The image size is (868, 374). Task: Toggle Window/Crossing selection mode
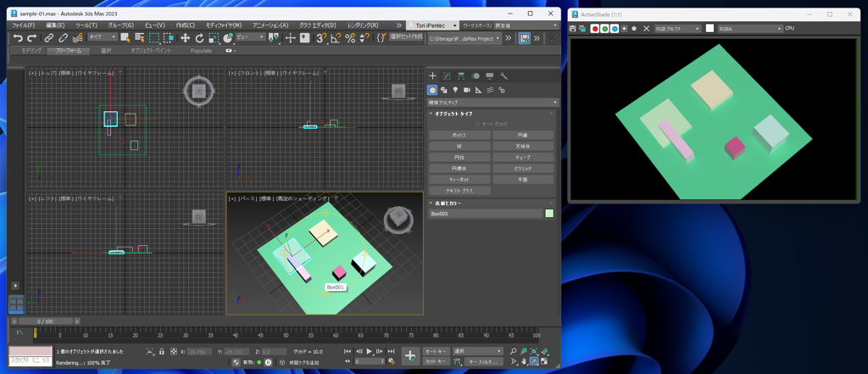coord(169,37)
